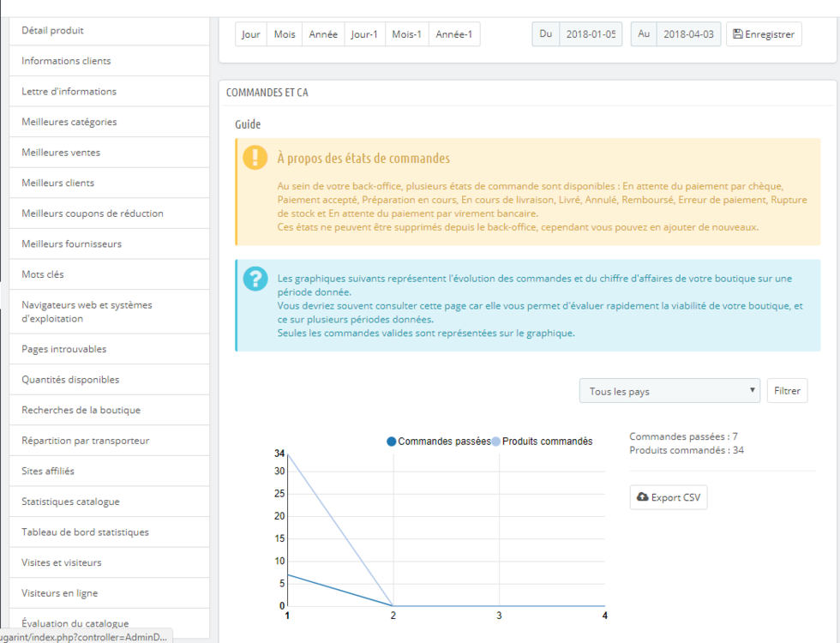Image resolution: width=840 pixels, height=643 pixels.
Task: Click the Filtrer button
Action: click(x=787, y=391)
